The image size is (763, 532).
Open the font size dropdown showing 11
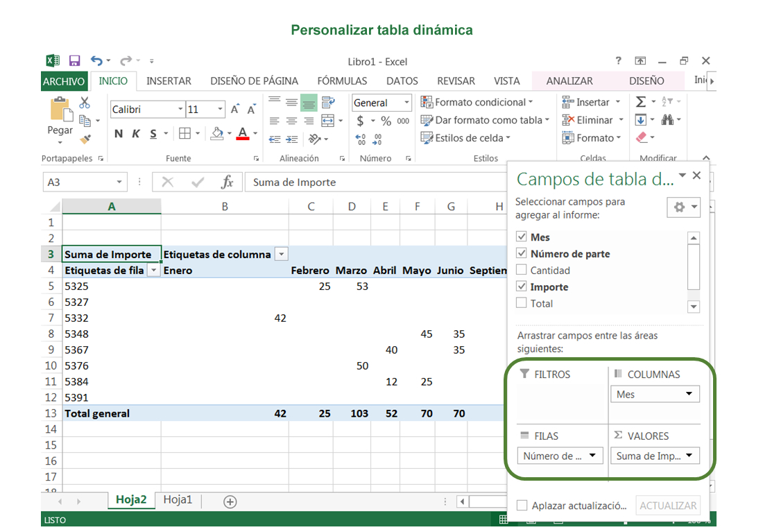point(220,109)
